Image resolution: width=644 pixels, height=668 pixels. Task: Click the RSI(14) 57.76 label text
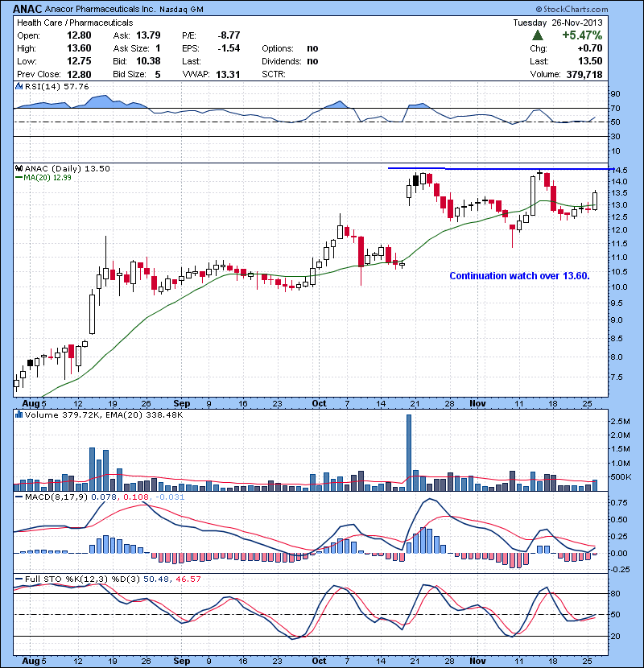(x=56, y=86)
